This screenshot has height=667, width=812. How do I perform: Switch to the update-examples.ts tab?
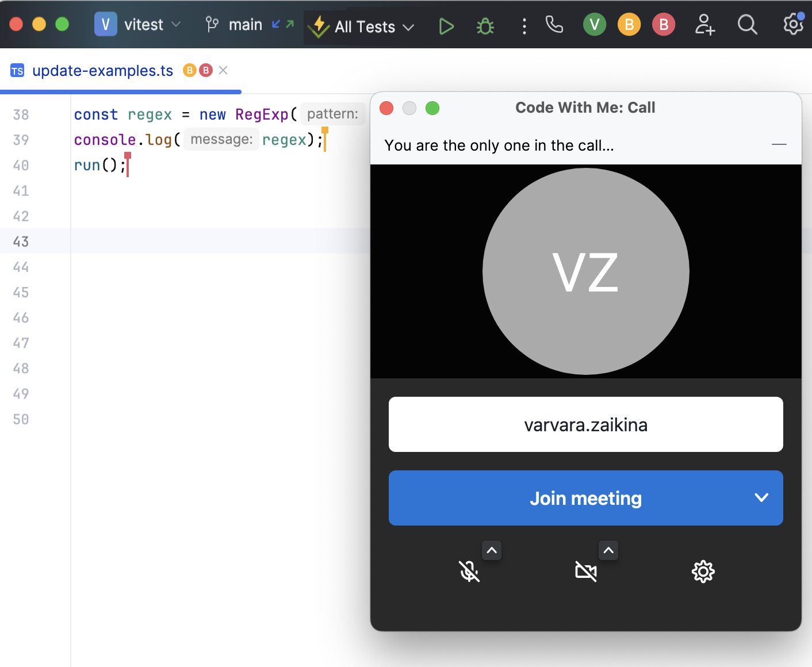(x=101, y=70)
